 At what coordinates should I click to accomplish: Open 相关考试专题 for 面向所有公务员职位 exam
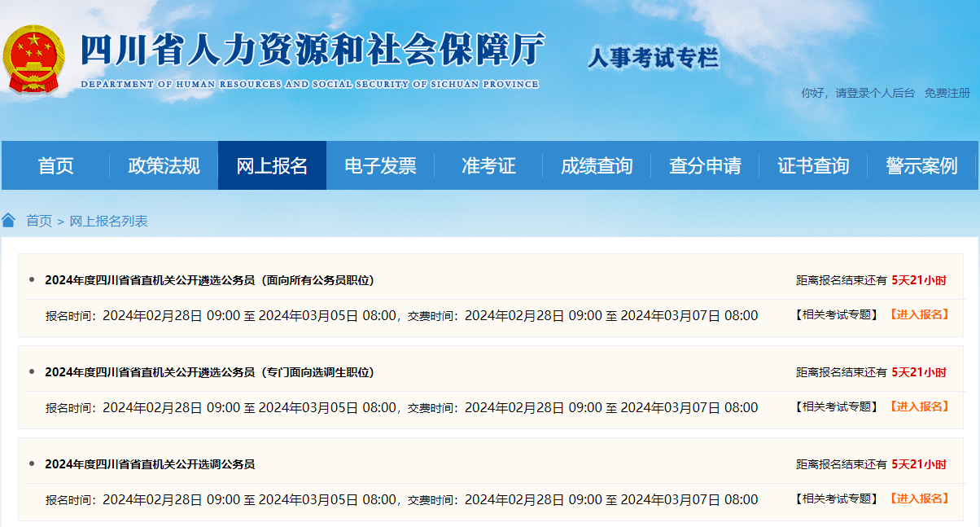[x=836, y=314]
